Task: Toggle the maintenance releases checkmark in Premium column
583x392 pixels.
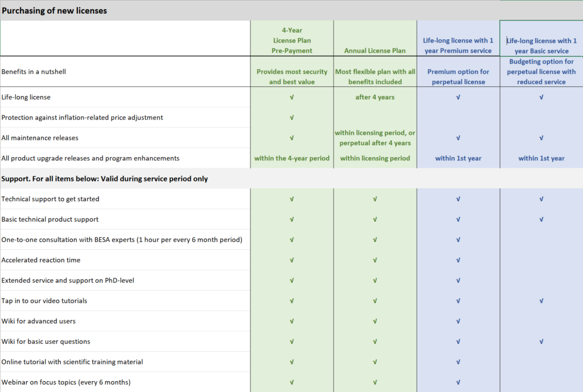Action: coord(458,138)
